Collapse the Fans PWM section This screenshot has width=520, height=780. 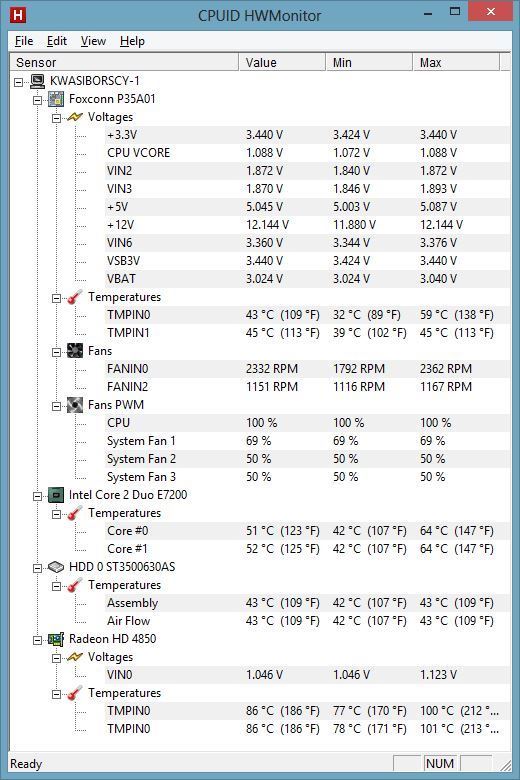[56, 406]
